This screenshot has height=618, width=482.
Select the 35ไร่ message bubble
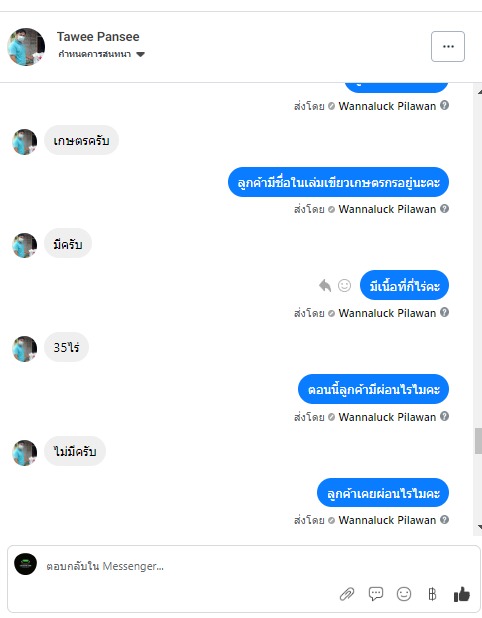[x=66, y=347]
